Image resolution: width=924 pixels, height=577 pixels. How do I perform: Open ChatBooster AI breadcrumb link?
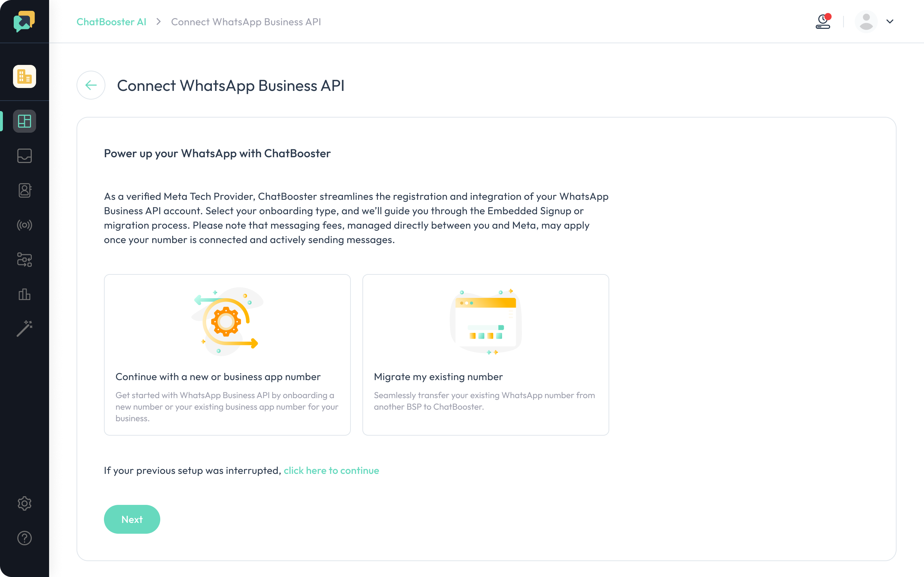click(x=112, y=22)
